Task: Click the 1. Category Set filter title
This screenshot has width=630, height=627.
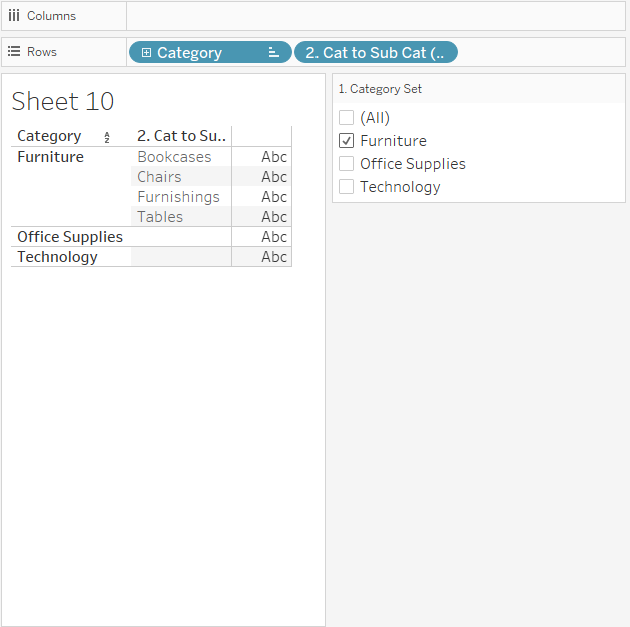Action: click(x=380, y=89)
